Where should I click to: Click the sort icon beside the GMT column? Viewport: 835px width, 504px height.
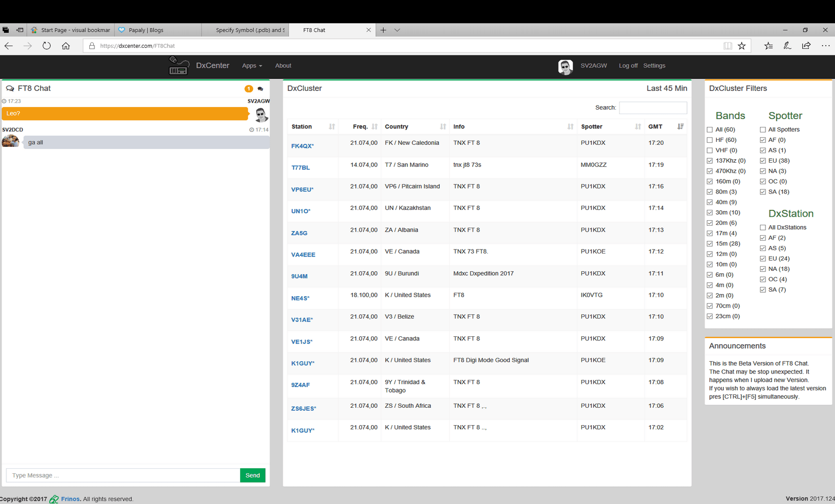click(x=680, y=126)
